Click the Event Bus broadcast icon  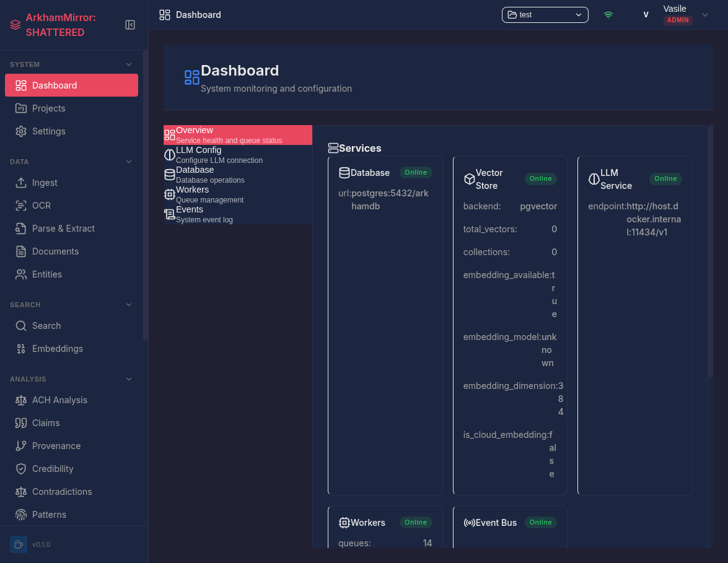click(x=470, y=523)
